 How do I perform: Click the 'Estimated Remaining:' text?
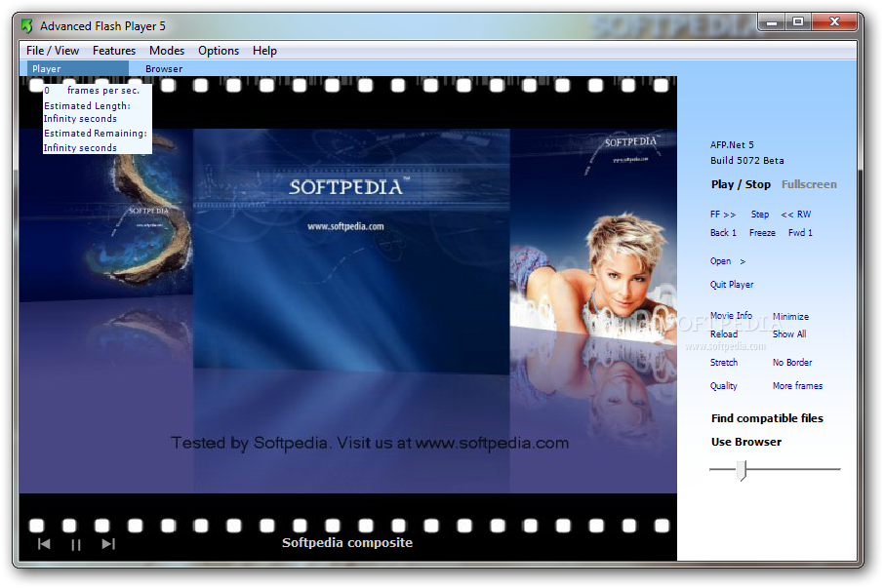pyautogui.click(x=96, y=134)
